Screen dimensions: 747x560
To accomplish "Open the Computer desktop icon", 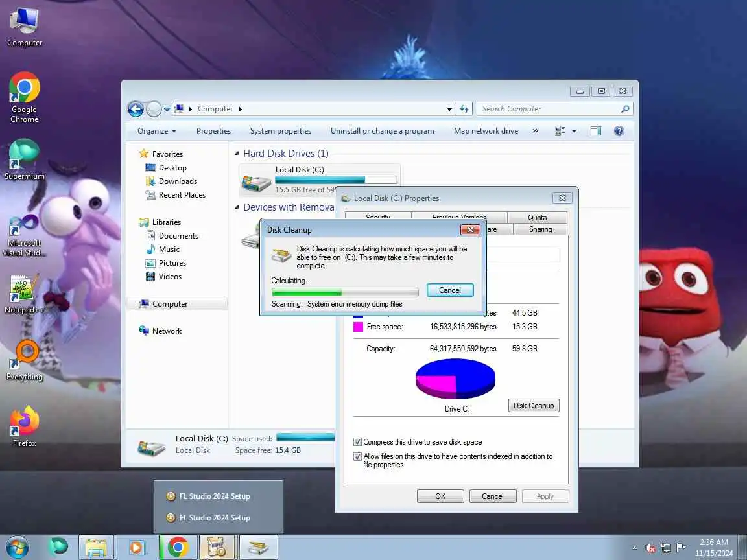I will [x=25, y=27].
